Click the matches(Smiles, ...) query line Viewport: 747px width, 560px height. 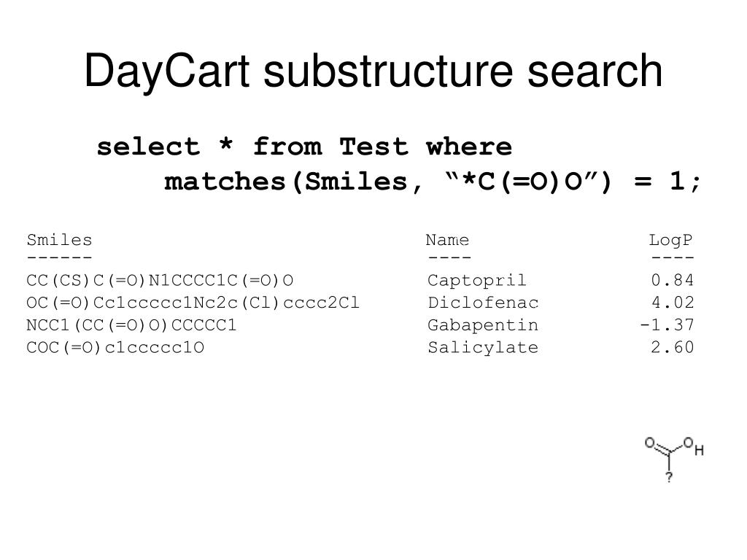(x=433, y=182)
